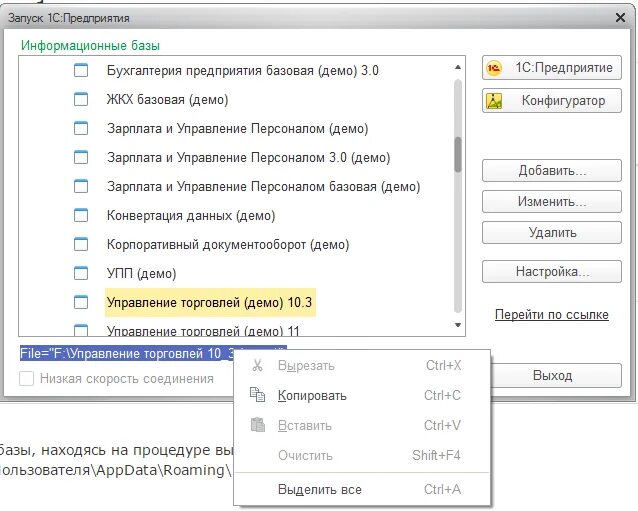Click the Конфигуратор compass icon
This screenshot has height=511, width=638.
click(494, 101)
